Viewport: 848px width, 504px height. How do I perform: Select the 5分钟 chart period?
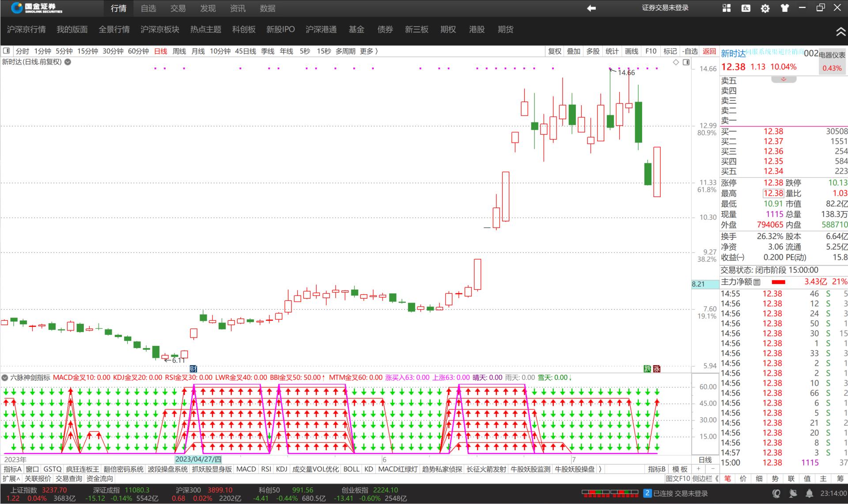pyautogui.click(x=64, y=51)
